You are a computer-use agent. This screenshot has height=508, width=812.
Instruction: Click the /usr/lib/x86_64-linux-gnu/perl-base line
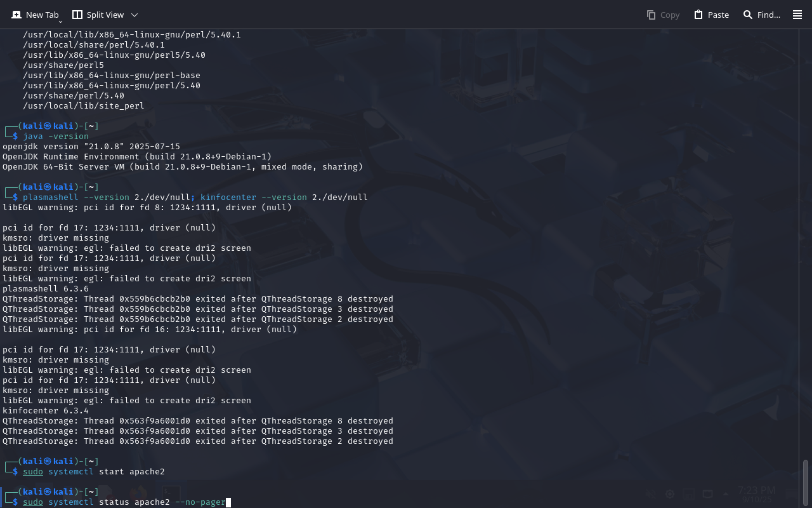[112, 76]
